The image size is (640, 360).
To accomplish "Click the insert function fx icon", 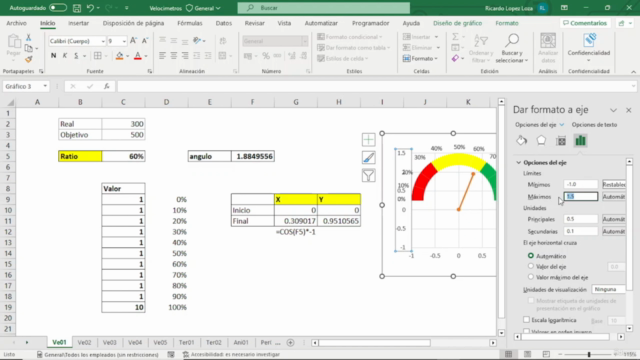I will tap(107, 86).
